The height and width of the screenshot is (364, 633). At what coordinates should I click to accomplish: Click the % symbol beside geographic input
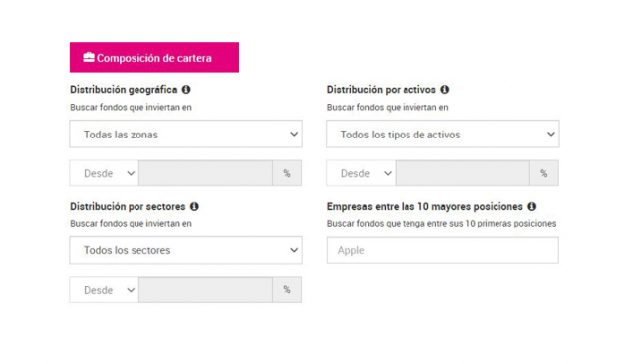pyautogui.click(x=287, y=173)
